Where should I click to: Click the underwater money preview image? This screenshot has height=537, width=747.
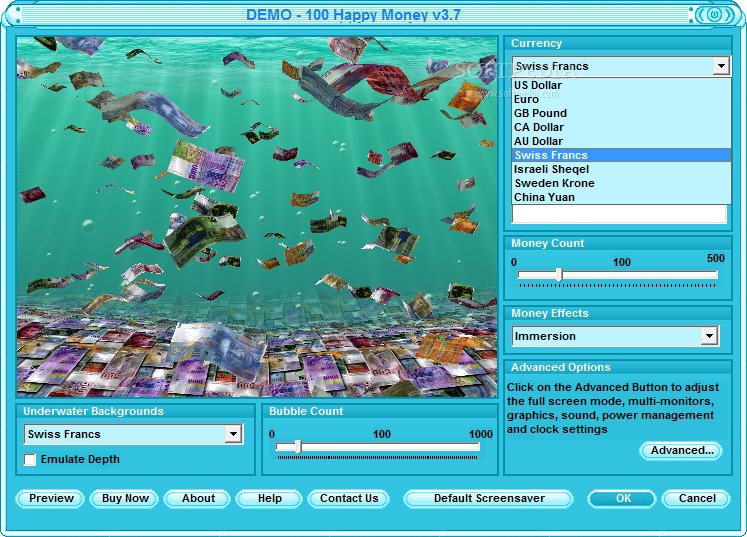(257, 217)
